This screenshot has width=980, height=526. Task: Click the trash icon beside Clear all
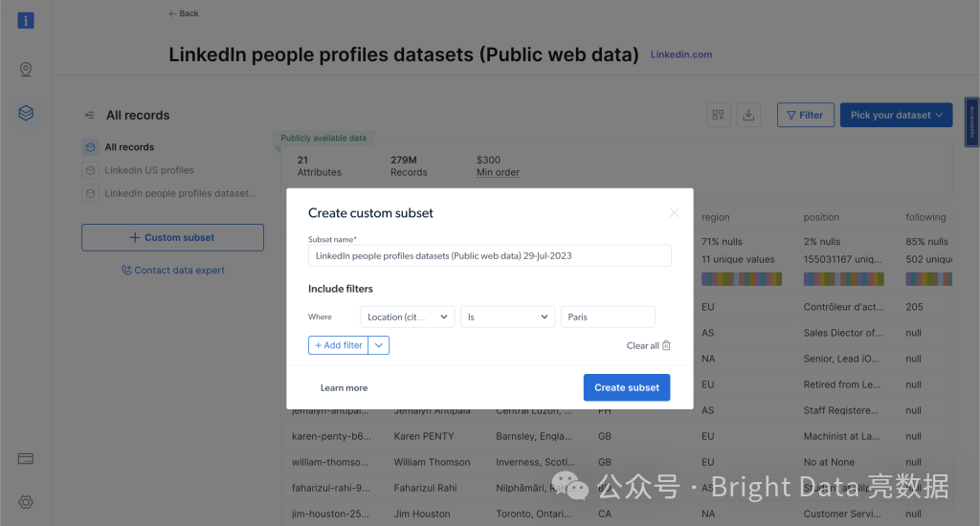click(667, 345)
